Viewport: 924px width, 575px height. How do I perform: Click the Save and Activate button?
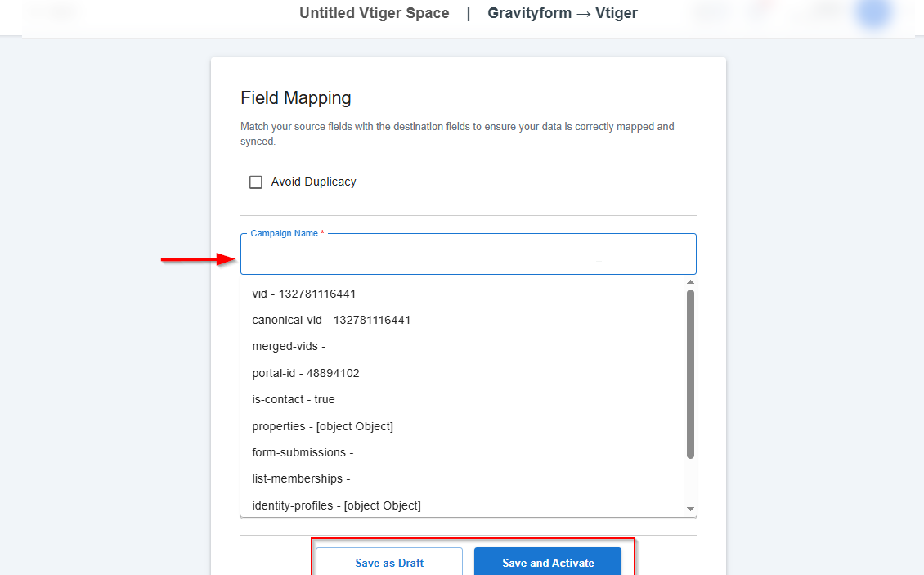click(548, 563)
